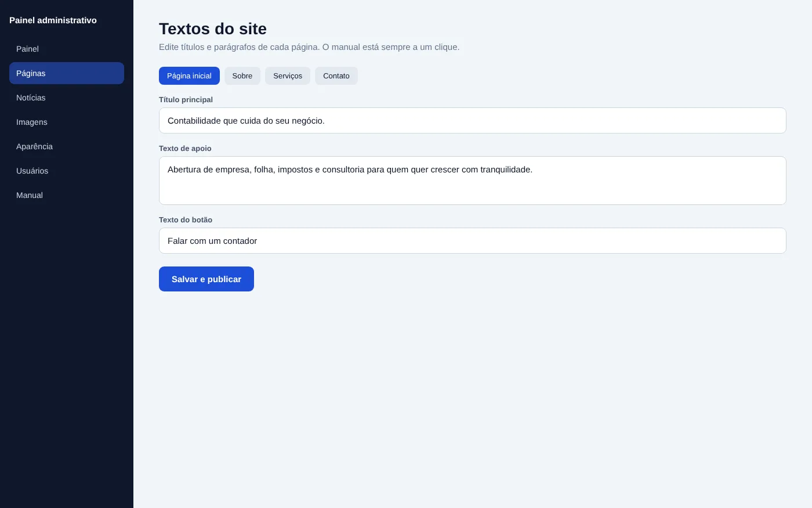Click into the Texto de apoio textarea
The height and width of the screenshot is (508, 812).
(473, 181)
